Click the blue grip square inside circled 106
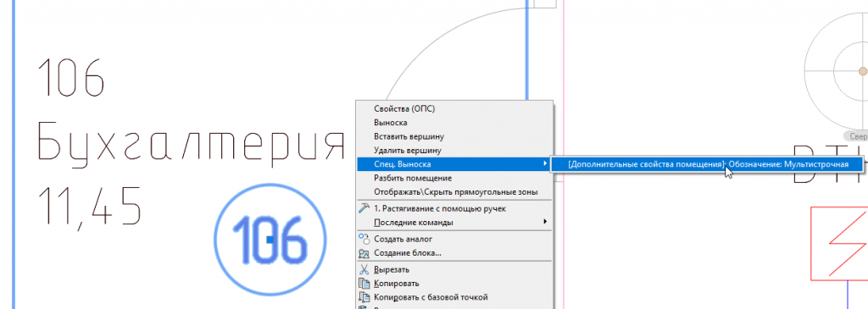868x309 pixels. (269, 240)
